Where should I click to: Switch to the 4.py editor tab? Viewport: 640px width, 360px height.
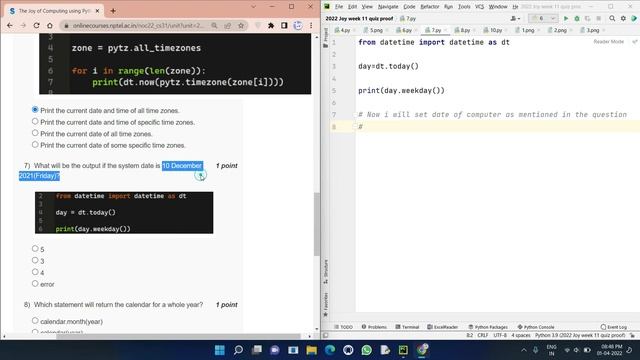click(x=345, y=30)
